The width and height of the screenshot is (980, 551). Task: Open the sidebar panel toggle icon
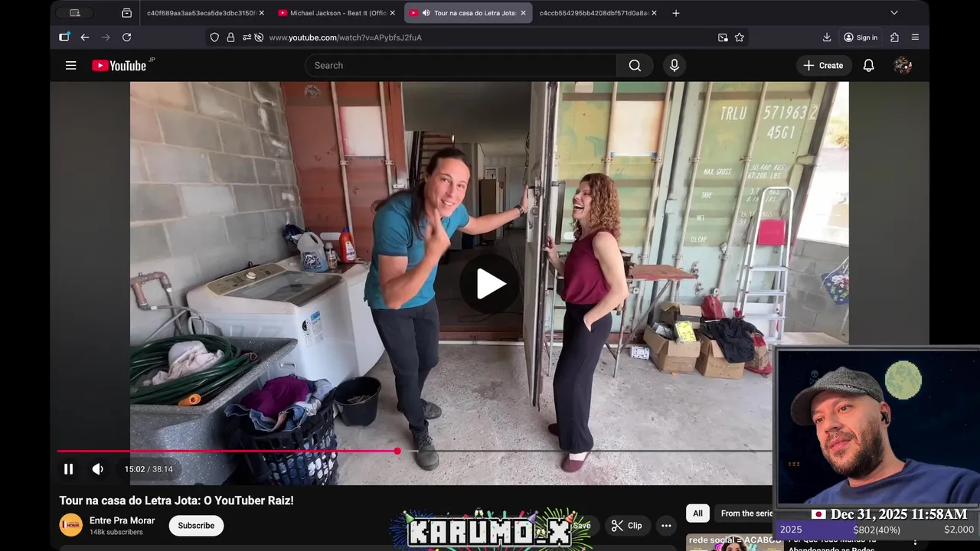(64, 37)
